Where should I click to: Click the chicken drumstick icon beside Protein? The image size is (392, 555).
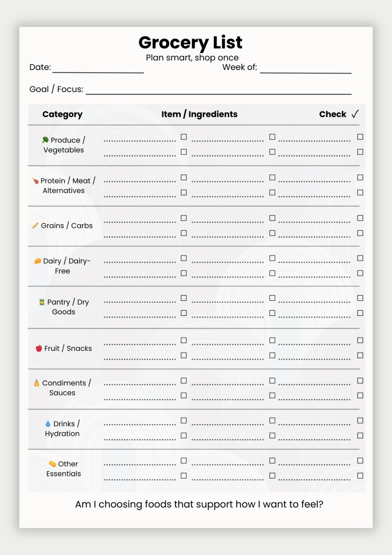(x=35, y=180)
